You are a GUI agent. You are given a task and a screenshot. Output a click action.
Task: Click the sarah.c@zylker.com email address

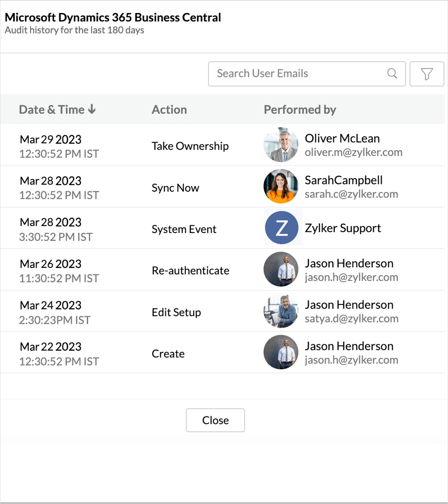[351, 194]
